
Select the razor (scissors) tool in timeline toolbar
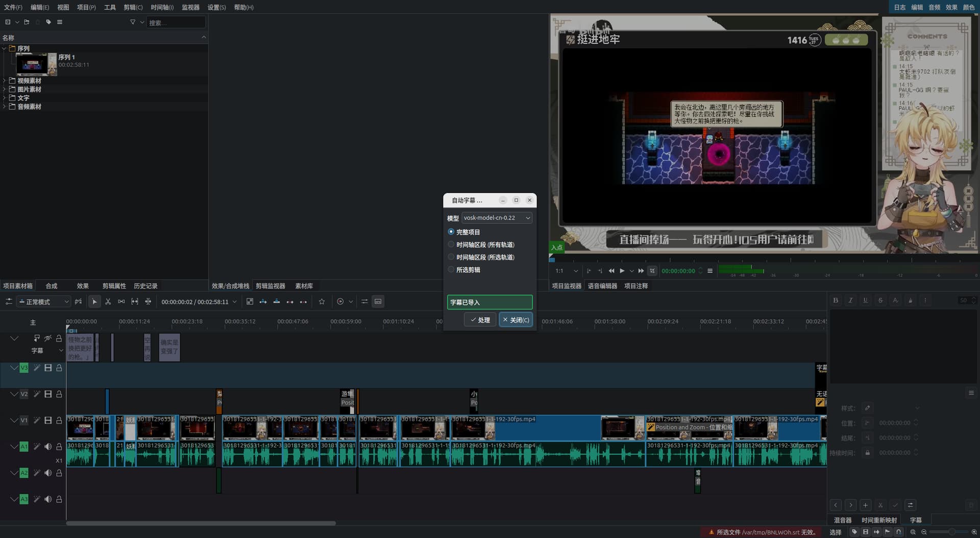[x=108, y=301]
